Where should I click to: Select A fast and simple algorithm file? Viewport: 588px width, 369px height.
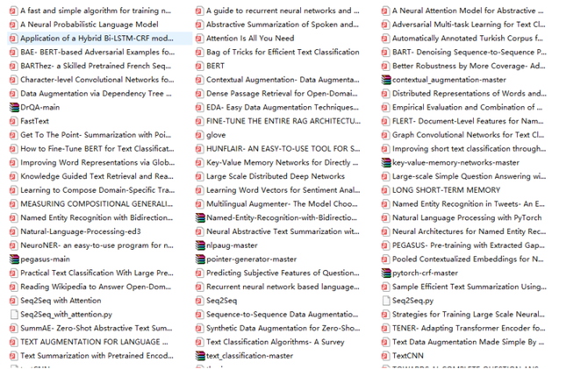pyautogui.click(x=96, y=11)
